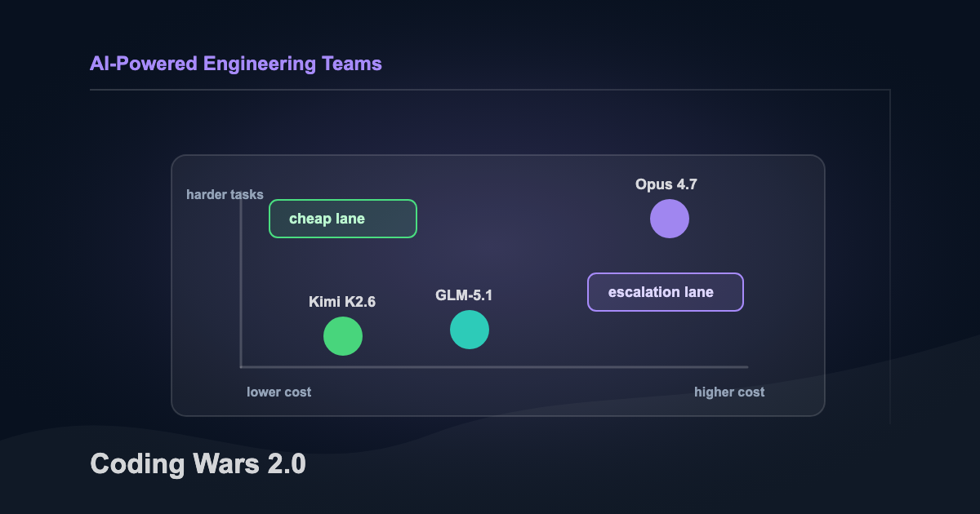The height and width of the screenshot is (514, 980).
Task: Select the escalation lane box
Action: click(x=666, y=292)
